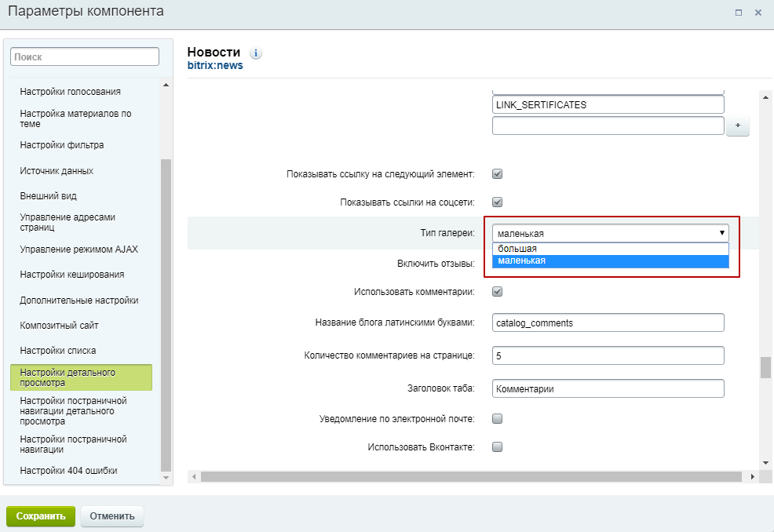The width and height of the screenshot is (774, 532).
Task: Click the settings horizontal scrollbar thumb
Action: pyautogui.click(x=471, y=477)
